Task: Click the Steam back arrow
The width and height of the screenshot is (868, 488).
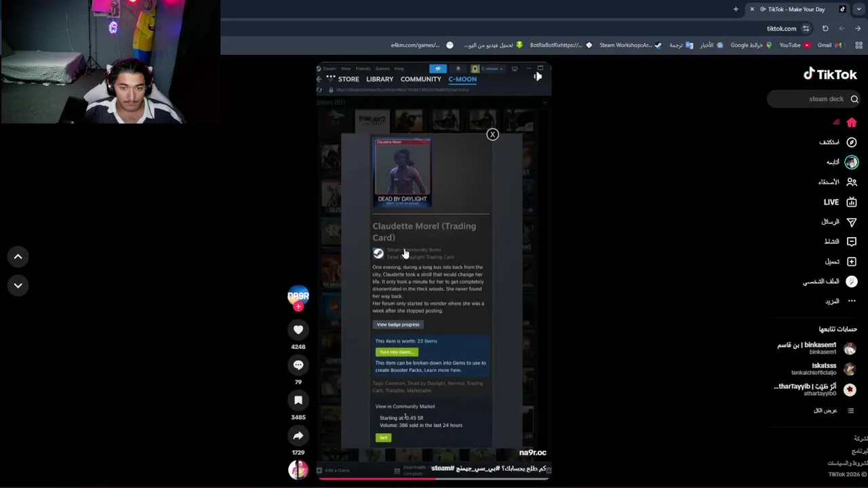Action: click(319, 79)
